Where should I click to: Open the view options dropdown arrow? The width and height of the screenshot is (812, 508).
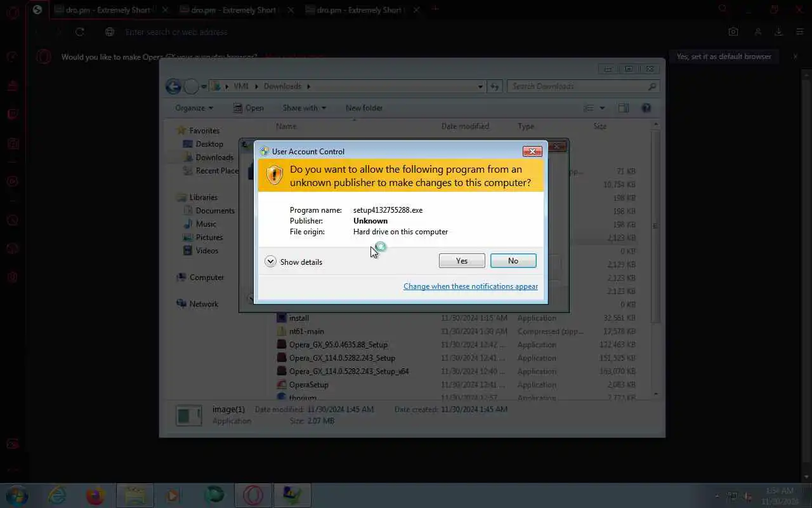pyautogui.click(x=602, y=108)
